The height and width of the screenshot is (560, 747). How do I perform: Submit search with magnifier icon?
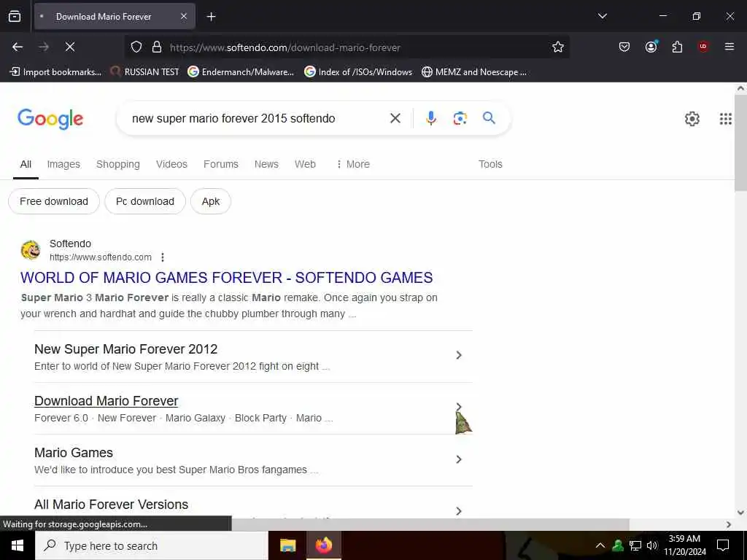click(x=489, y=117)
